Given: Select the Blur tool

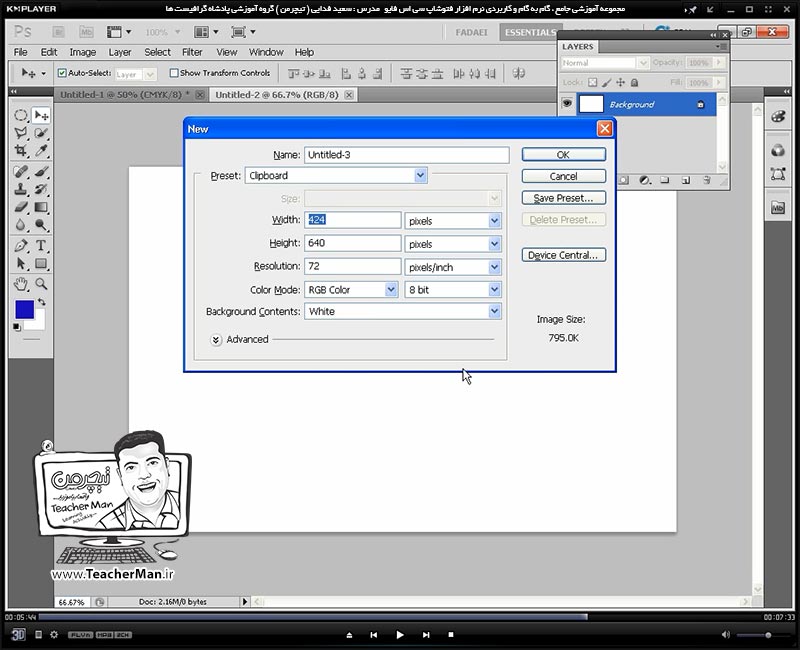Looking at the screenshot, I should coord(20,225).
